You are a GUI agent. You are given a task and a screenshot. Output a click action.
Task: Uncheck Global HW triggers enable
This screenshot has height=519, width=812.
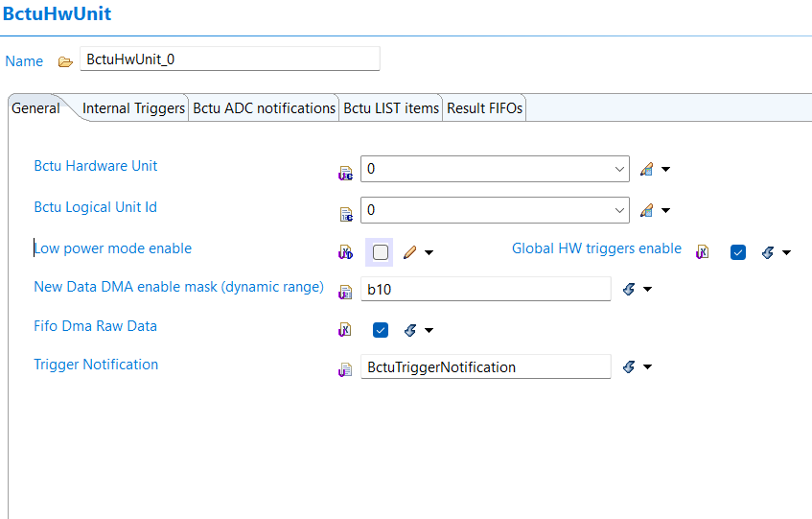pos(738,252)
